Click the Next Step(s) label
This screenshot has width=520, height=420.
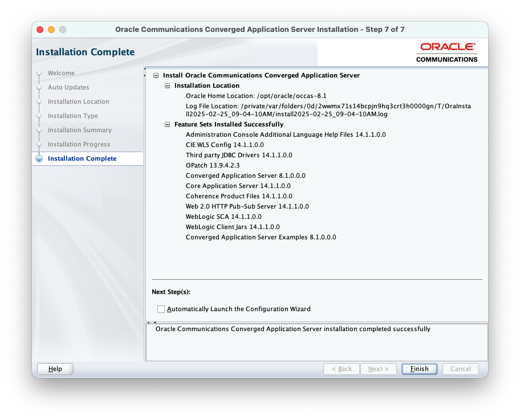(171, 292)
